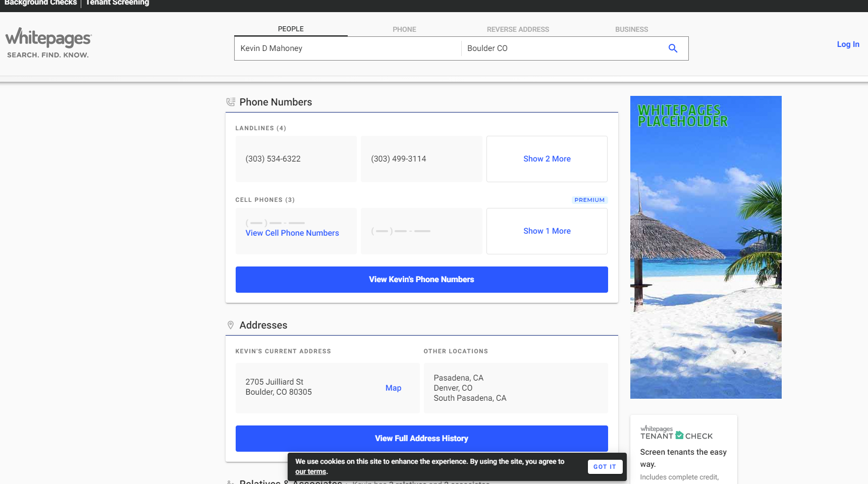The height and width of the screenshot is (484, 868).
Task: Open View Cell Phone Numbers link
Action: pos(292,233)
